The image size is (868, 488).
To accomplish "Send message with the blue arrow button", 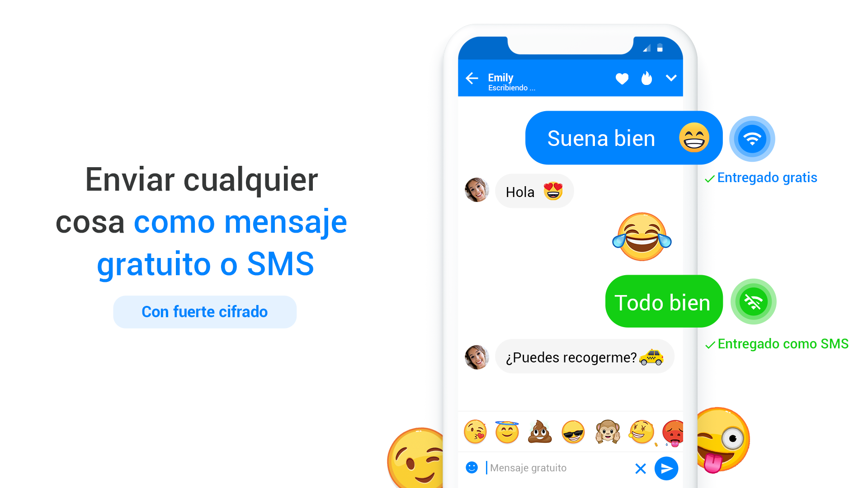I will coord(666,469).
